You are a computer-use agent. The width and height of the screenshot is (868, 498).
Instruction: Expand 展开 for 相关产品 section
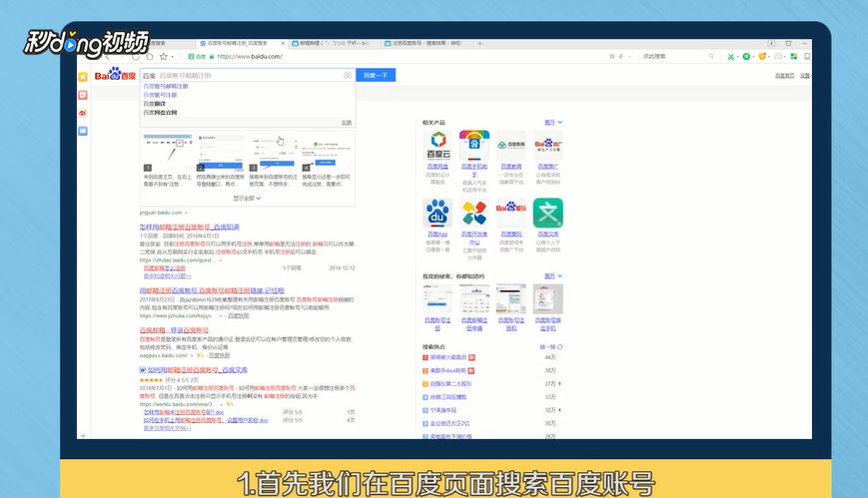click(553, 123)
